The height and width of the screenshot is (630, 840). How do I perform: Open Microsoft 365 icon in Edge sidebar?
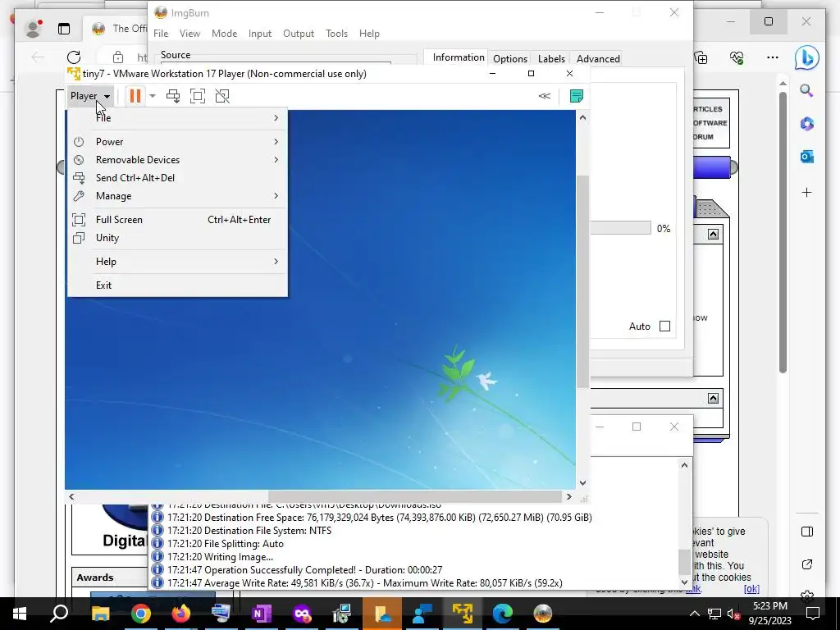(807, 124)
